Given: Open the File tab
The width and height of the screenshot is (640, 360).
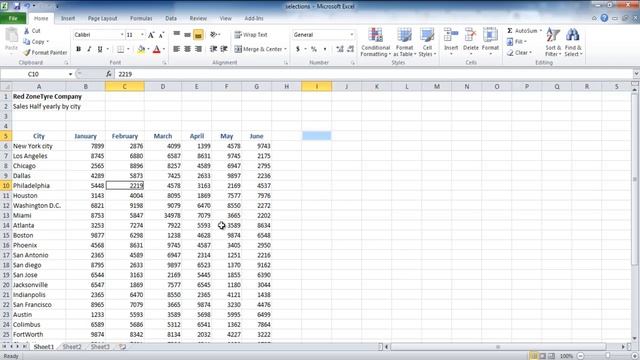Looking at the screenshot, I should click(x=13, y=18).
